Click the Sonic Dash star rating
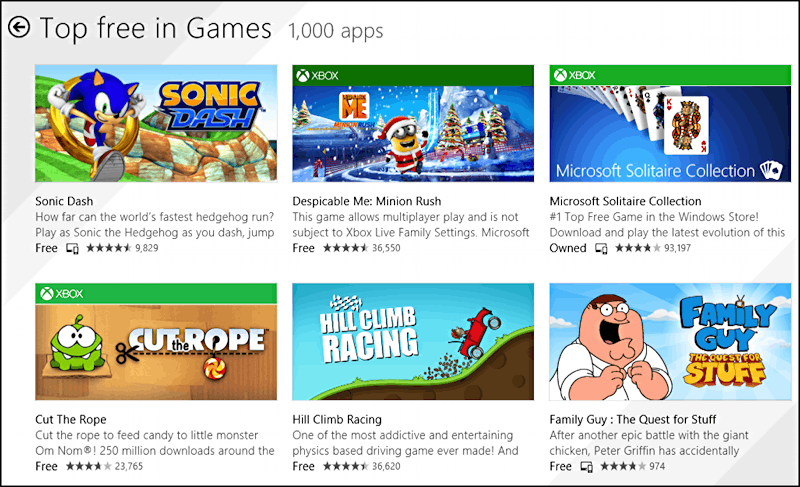The image size is (800, 487). coord(108,249)
